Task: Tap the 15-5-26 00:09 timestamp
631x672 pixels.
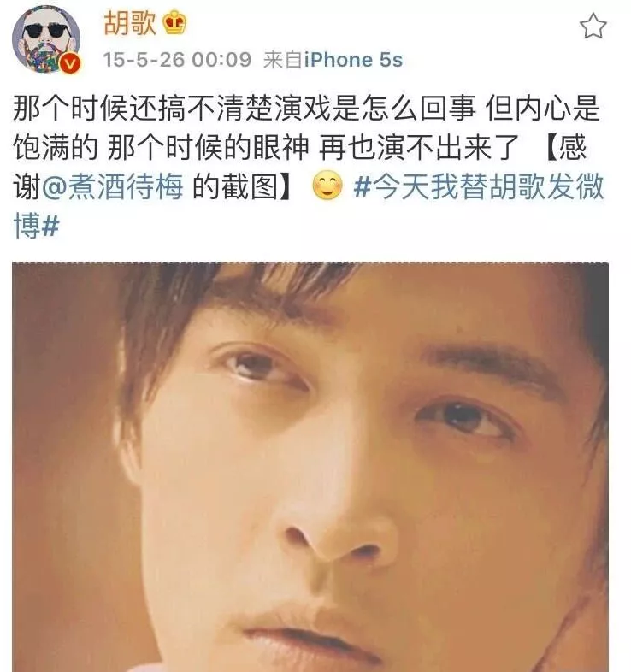Action: point(177,60)
